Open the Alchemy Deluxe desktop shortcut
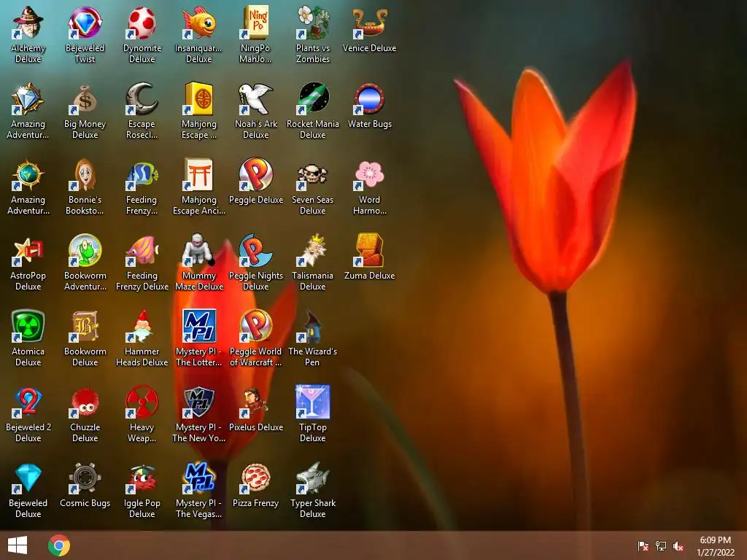 pos(28,23)
